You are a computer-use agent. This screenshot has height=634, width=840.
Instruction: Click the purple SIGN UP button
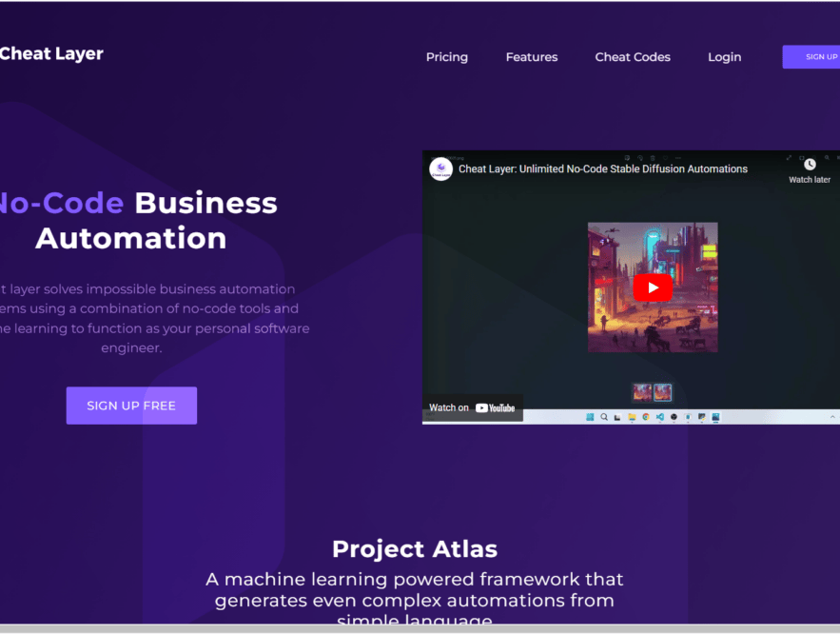[x=816, y=56]
